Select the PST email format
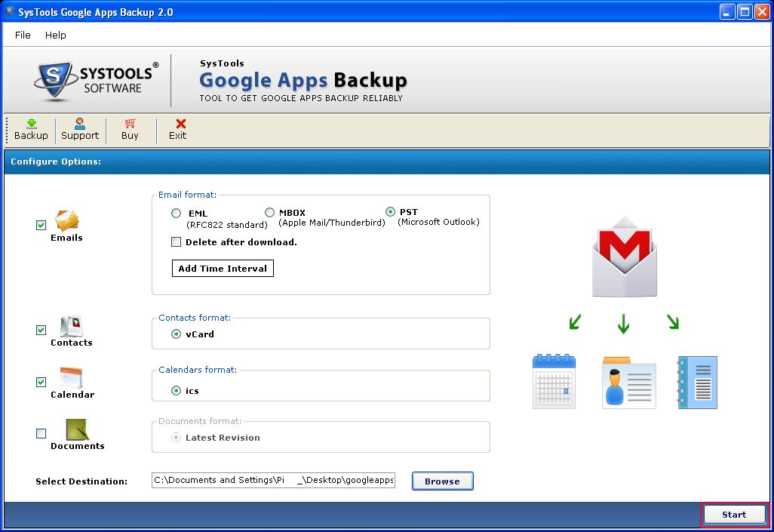 [391, 211]
